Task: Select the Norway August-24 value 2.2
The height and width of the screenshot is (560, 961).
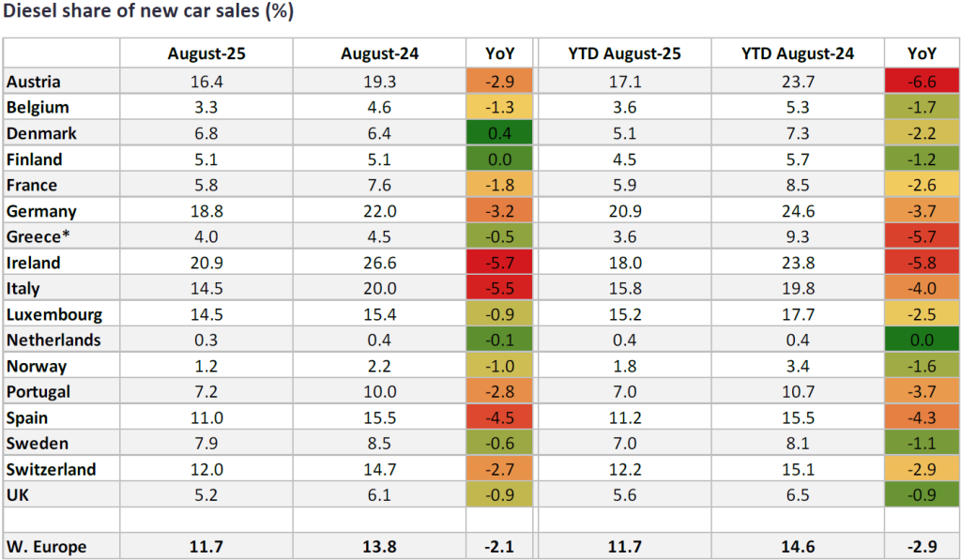Action: pos(380,366)
